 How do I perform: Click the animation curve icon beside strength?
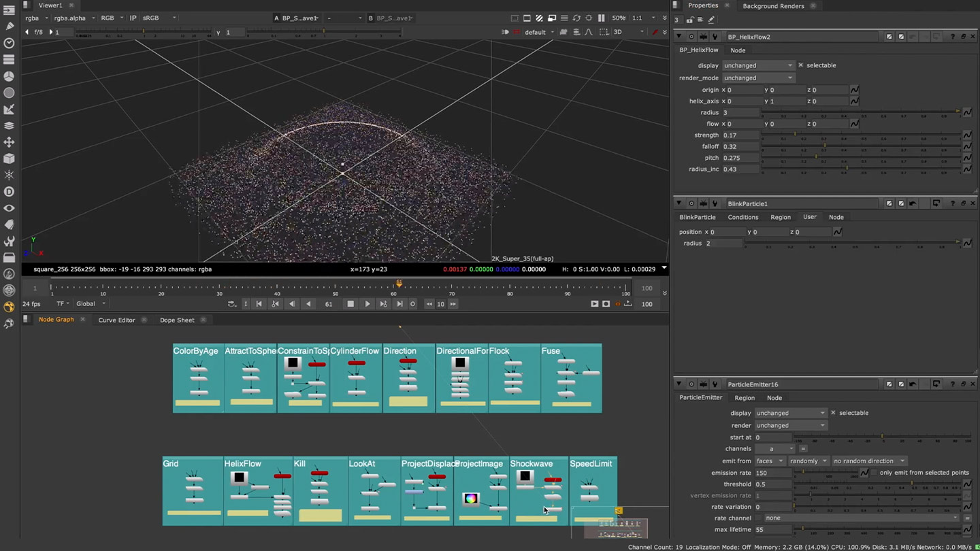[x=967, y=135]
